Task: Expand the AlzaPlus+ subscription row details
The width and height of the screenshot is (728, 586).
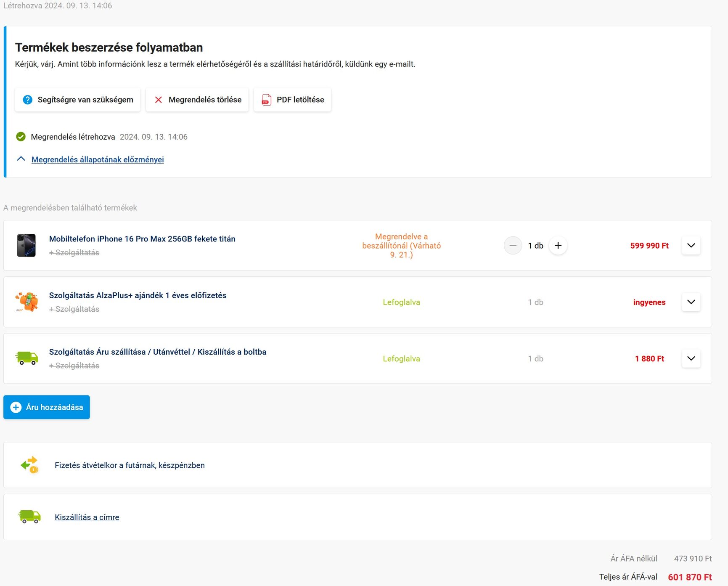Action: coord(691,302)
